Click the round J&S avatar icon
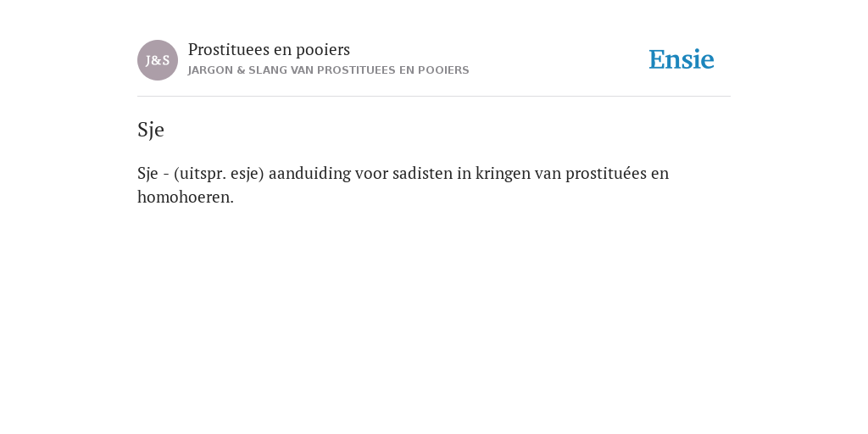This screenshot has width=868, height=434. pyautogui.click(x=158, y=60)
